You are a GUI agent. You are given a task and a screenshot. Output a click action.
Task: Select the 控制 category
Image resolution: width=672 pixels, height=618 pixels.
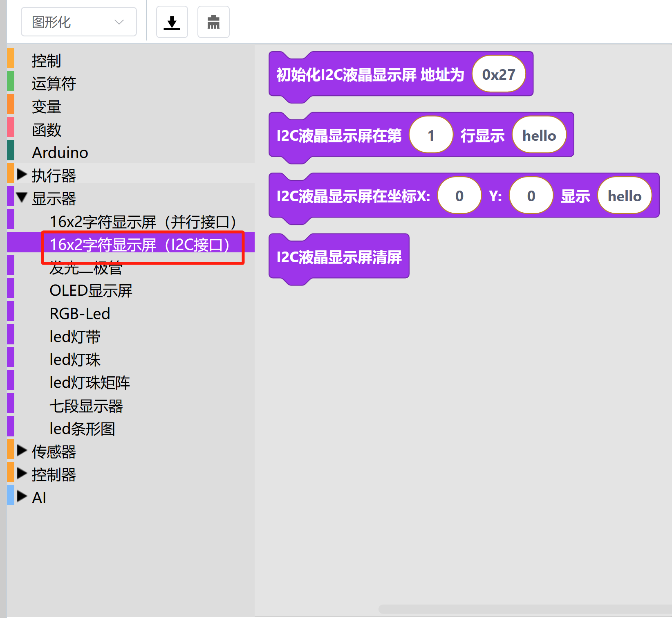coord(46,61)
